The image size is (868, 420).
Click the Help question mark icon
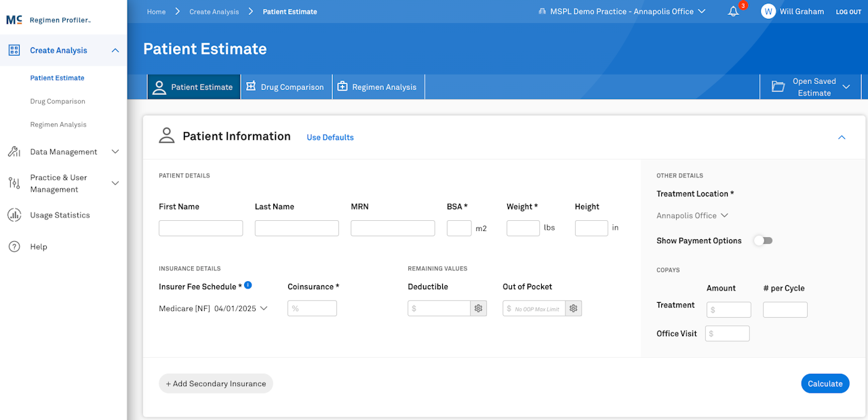click(14, 247)
